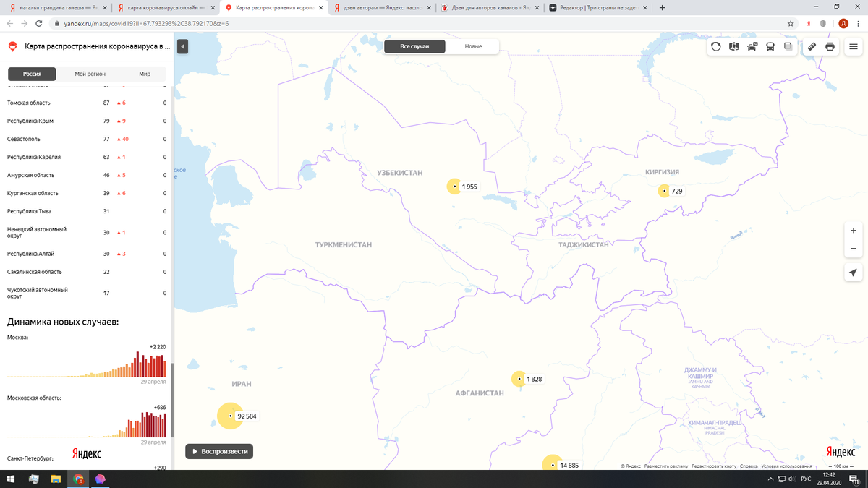Viewport: 868px width, 488px height.
Task: Locate me with the geolocation arrow
Action: 854,273
